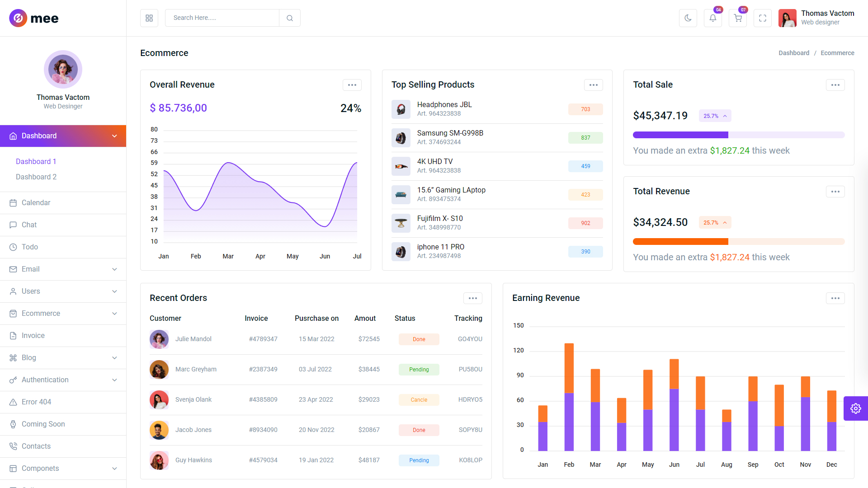
Task: Select Dashboard 1 submenu item
Action: [x=36, y=162]
